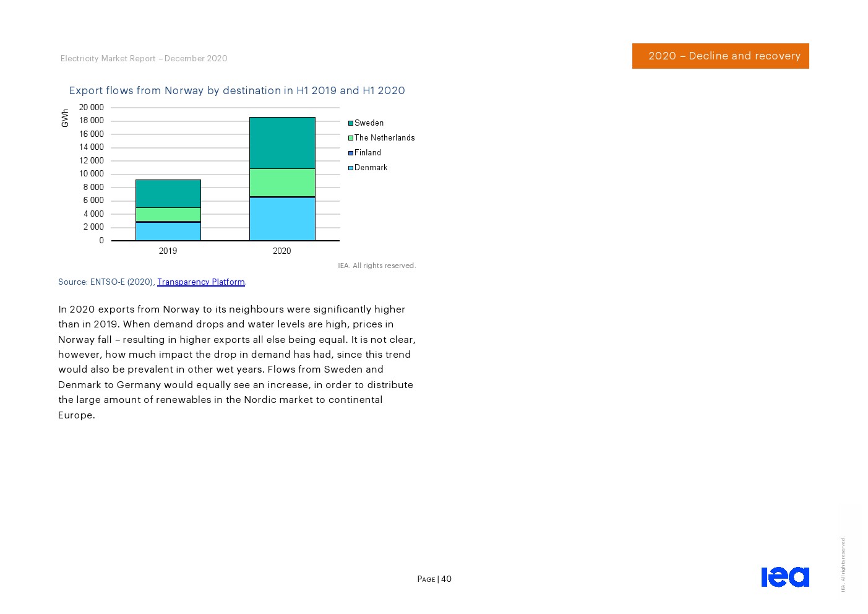The image size is (868, 614).
Task: Pick the Denmark legend color box
Action: coord(351,168)
